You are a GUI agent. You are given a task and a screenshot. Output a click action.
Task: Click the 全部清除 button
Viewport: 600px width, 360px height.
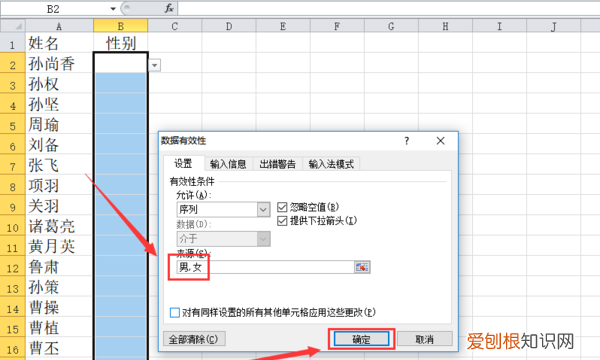[x=194, y=339]
